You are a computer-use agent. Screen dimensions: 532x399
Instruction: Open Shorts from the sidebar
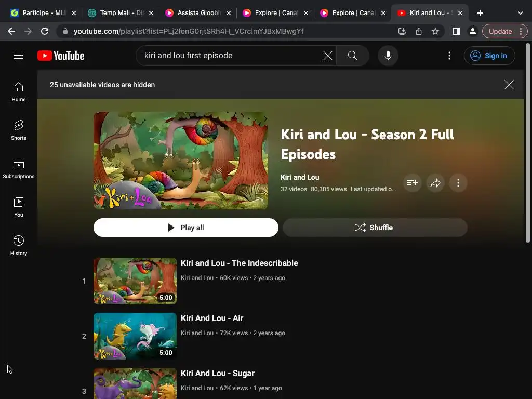pyautogui.click(x=19, y=130)
